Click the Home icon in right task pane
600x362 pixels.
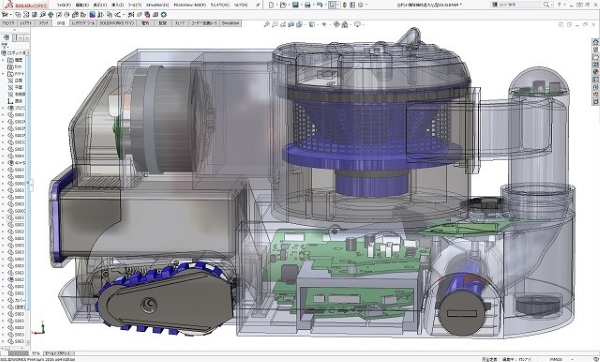tap(595, 42)
